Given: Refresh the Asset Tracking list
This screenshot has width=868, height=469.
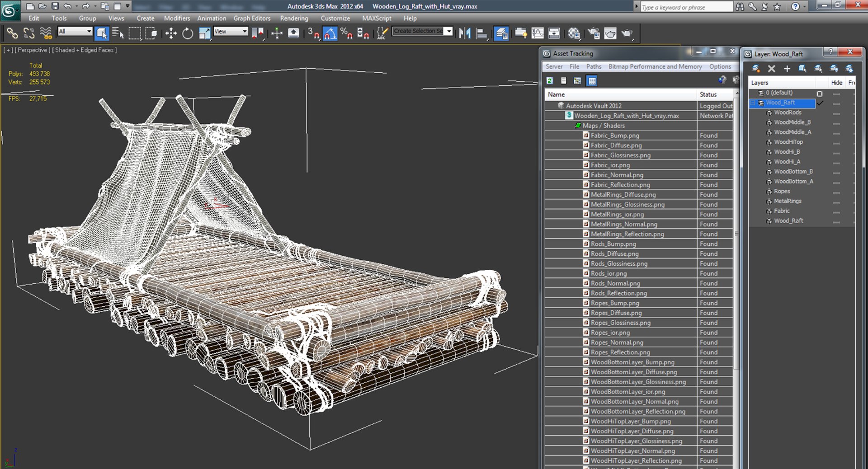Looking at the screenshot, I should (550, 80).
